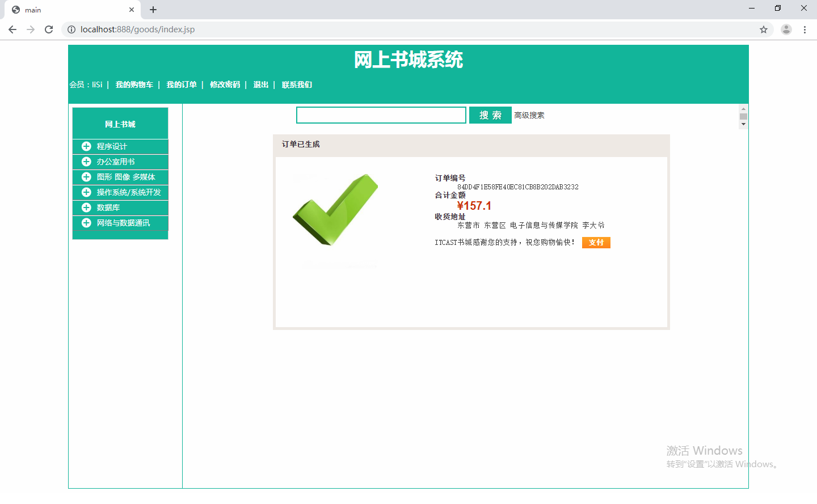Click the orange 支付 button
The image size is (817, 504).
pyautogui.click(x=596, y=243)
